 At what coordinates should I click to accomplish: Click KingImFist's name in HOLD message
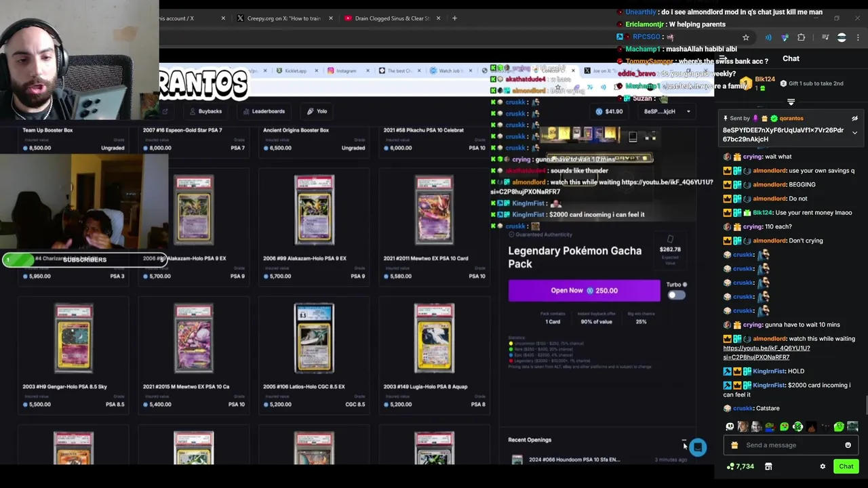pyautogui.click(x=768, y=371)
